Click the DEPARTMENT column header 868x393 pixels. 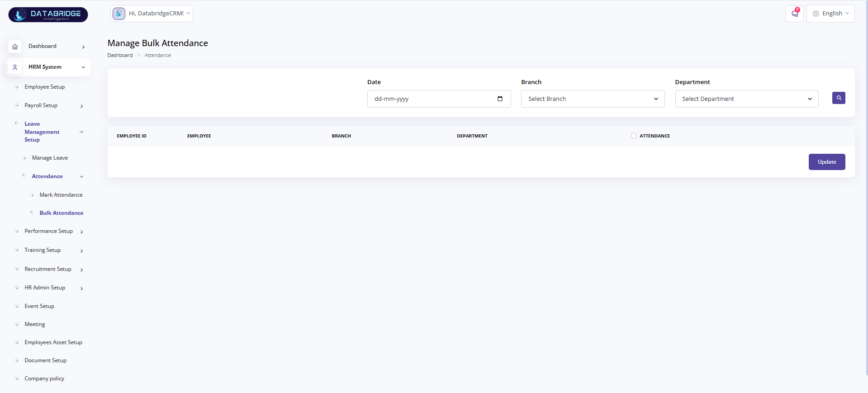(x=472, y=136)
